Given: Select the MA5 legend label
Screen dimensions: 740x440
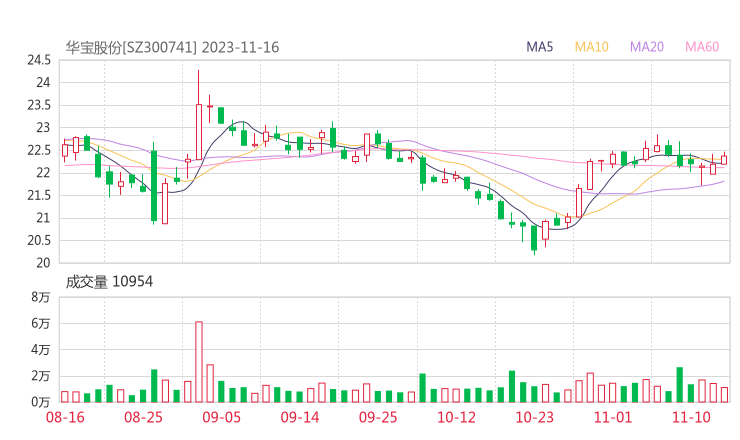Looking at the screenshot, I should [x=539, y=47].
